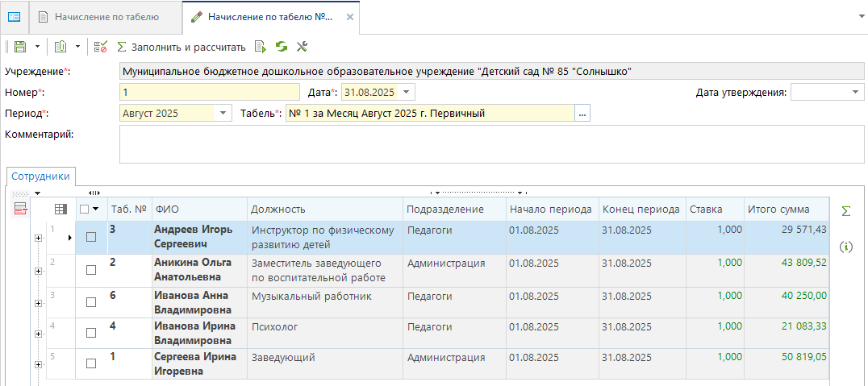Screen dimensions: 868x386
Task: Click the sum 21 083,33
Action: (804, 326)
